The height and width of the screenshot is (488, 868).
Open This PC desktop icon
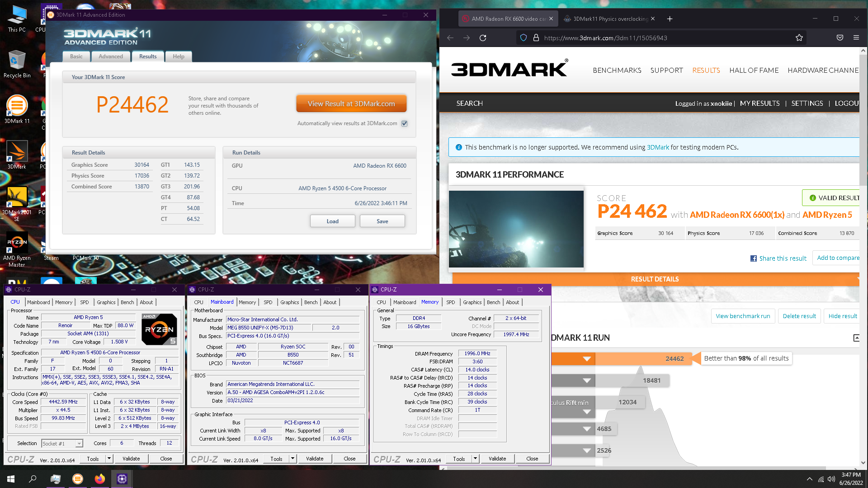click(17, 18)
